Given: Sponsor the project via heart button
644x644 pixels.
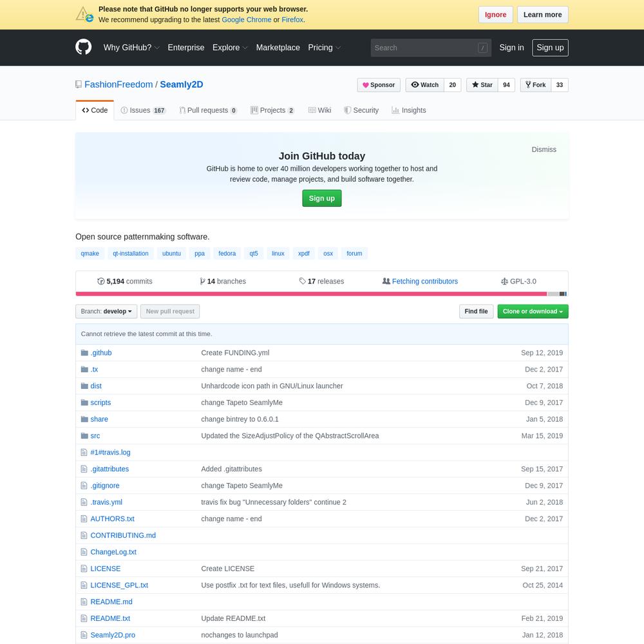Looking at the screenshot, I should [379, 85].
